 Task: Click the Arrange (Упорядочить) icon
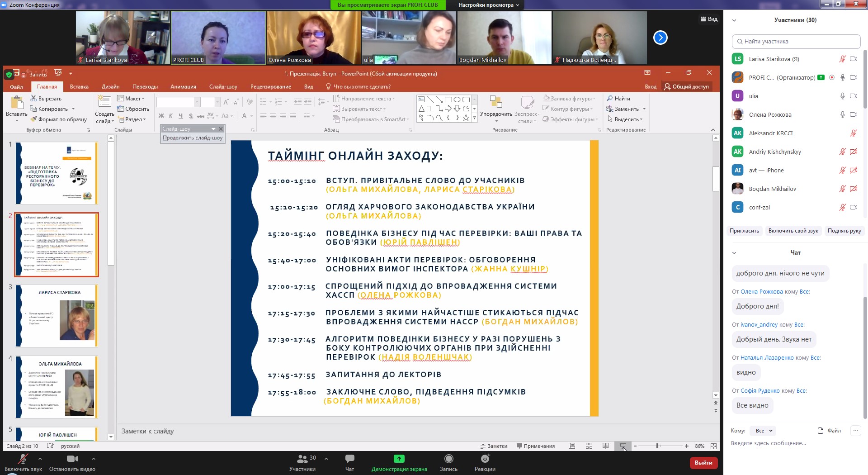(496, 102)
